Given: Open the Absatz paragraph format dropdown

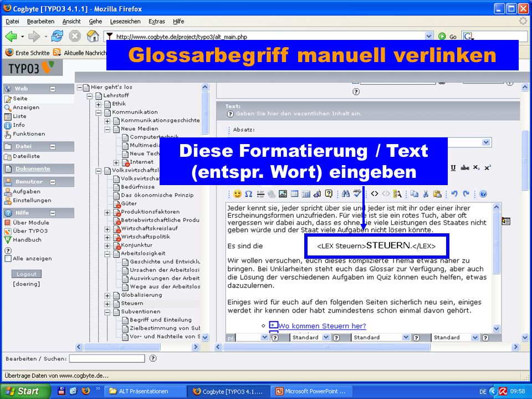Looking at the screenshot, I should (486, 142).
